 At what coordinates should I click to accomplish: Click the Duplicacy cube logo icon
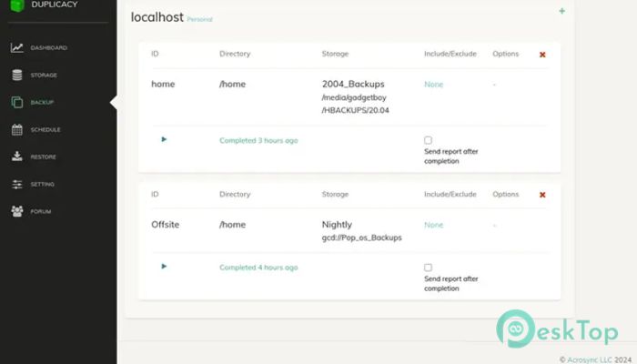click(17, 5)
